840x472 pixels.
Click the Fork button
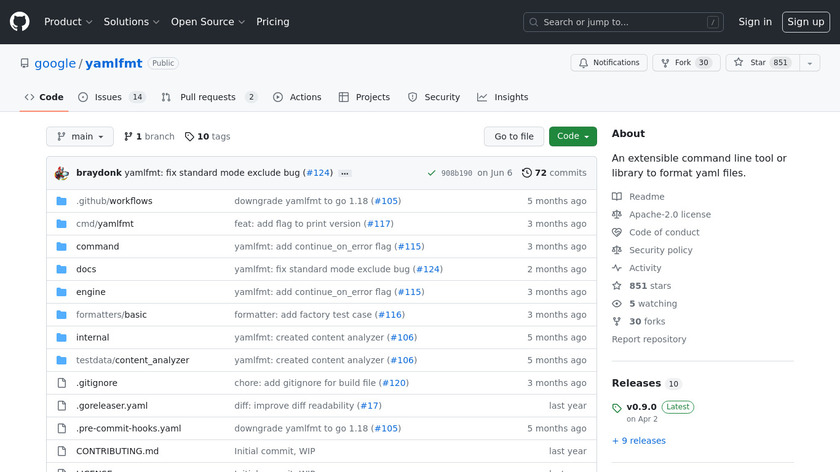tap(686, 63)
